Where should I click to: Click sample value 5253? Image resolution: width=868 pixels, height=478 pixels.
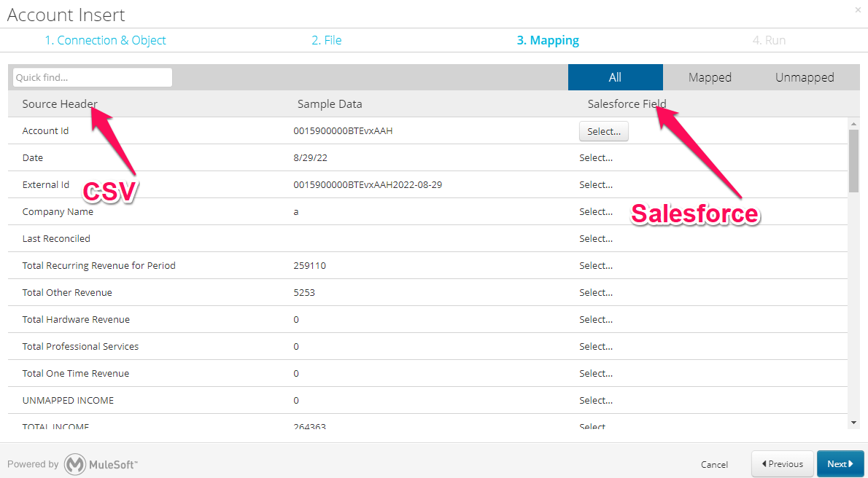coord(304,293)
